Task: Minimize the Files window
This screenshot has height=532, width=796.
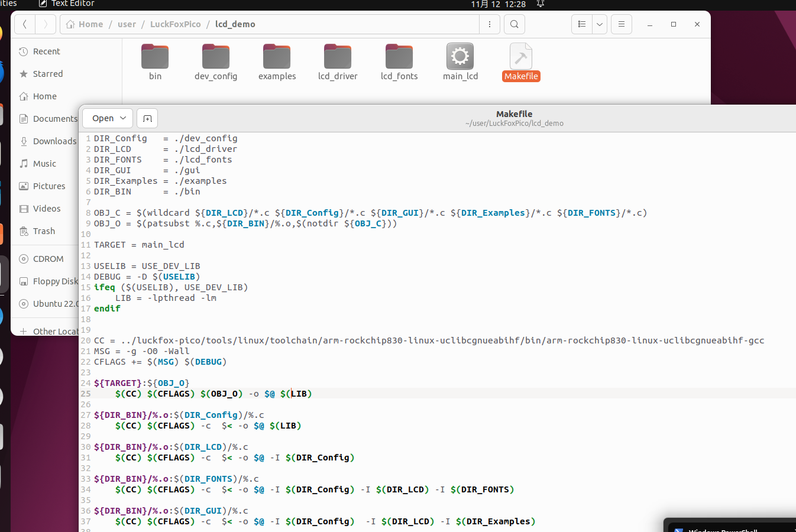Action: tap(650, 24)
